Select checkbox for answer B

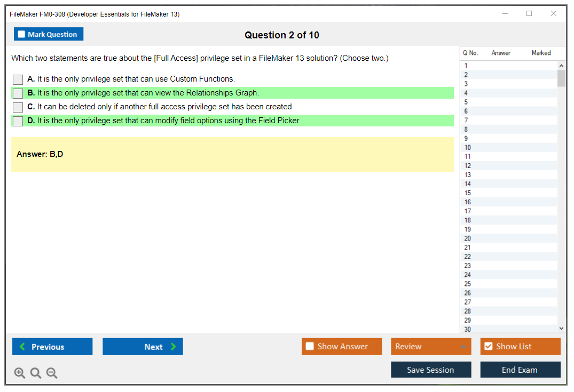[x=18, y=93]
